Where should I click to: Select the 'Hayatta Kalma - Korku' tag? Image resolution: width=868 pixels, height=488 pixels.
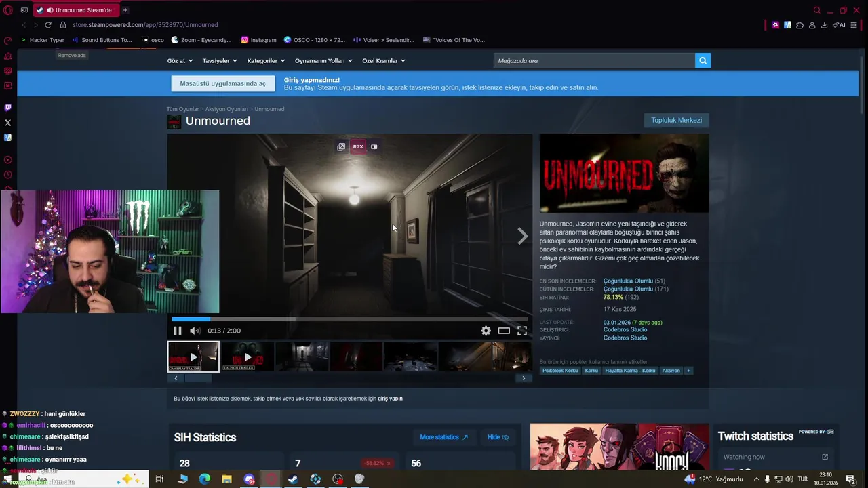pyautogui.click(x=630, y=371)
